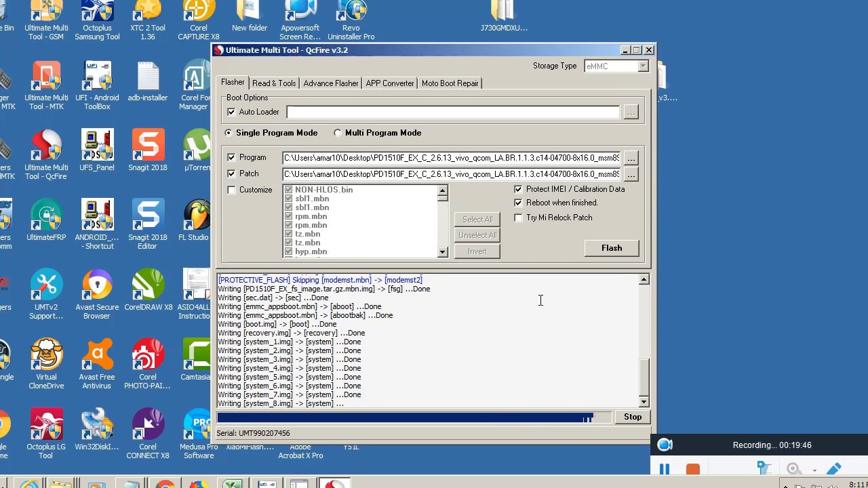868x488 pixels.
Task: Open Ultimate Multi Tool - GSM desktop icon
Action: (x=46, y=20)
